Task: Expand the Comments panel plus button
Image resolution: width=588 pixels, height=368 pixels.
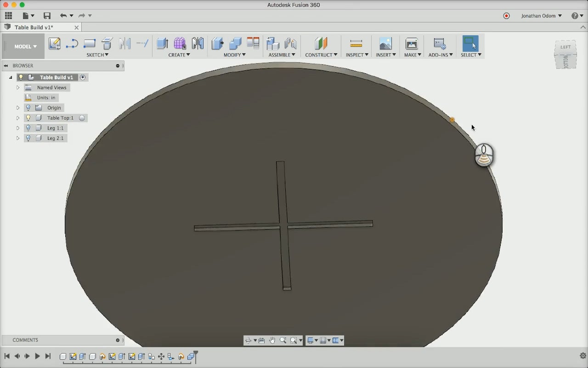Action: 118,340
